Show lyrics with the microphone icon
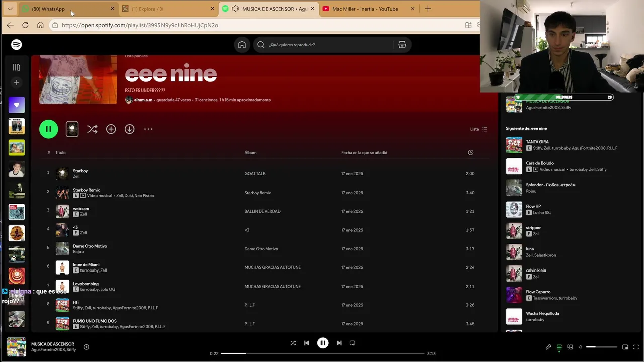The image size is (644, 362). point(548,347)
